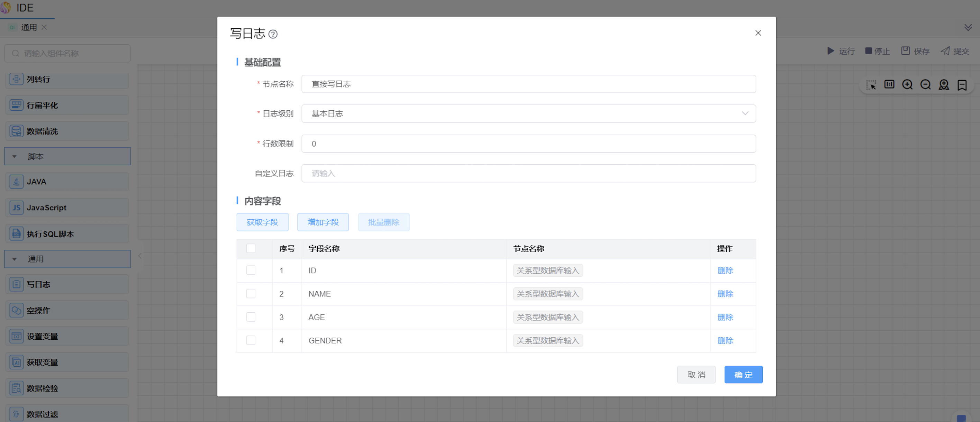Screen dimensions: 980x422
Task: Open the 日志级别 dropdown
Action: (x=528, y=114)
